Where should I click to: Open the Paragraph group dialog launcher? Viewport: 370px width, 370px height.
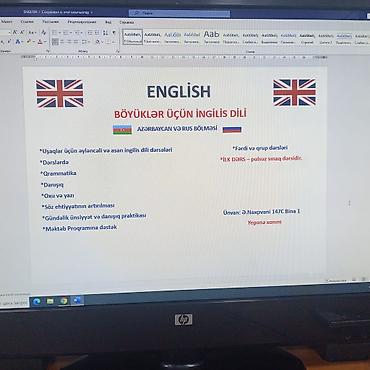pyautogui.click(x=118, y=51)
